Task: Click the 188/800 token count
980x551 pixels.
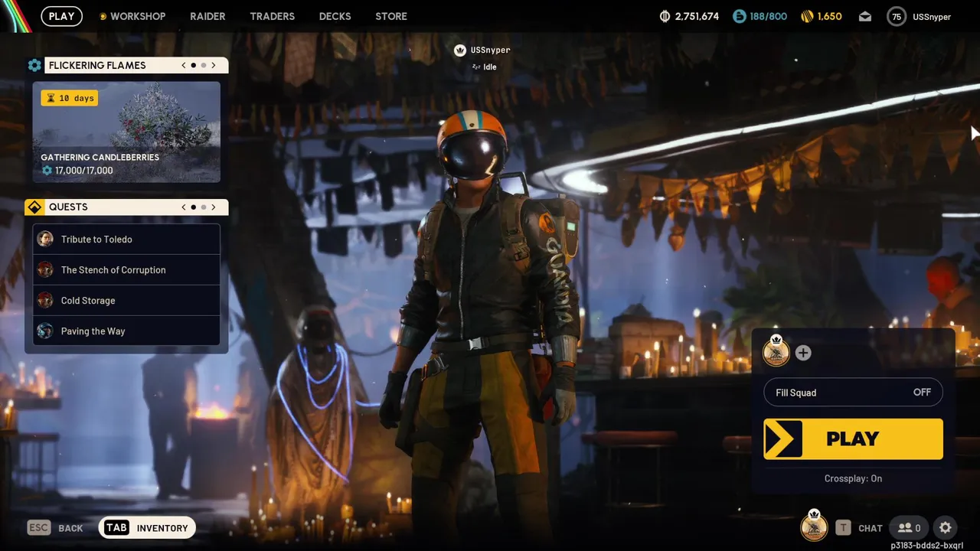Action: point(769,16)
